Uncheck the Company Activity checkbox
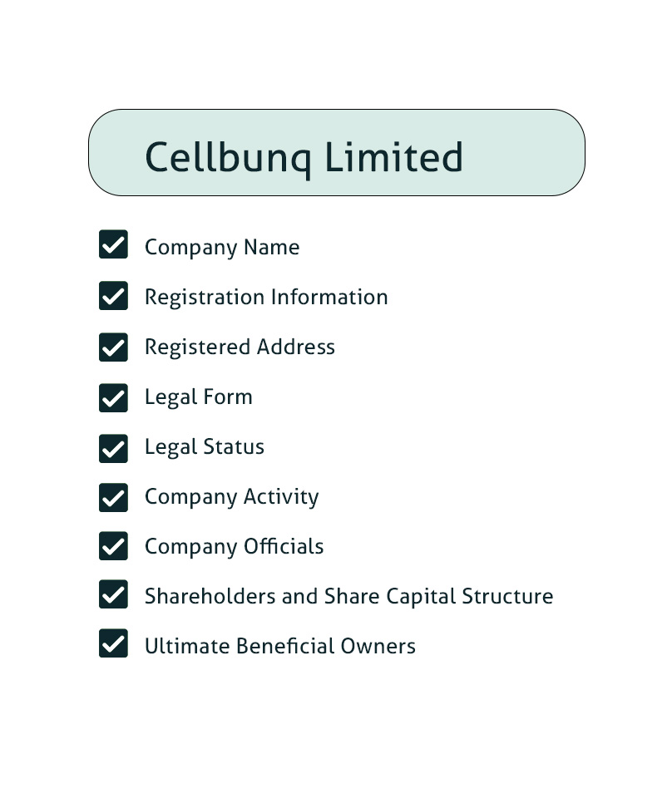The width and height of the screenshot is (672, 808). coord(113,498)
